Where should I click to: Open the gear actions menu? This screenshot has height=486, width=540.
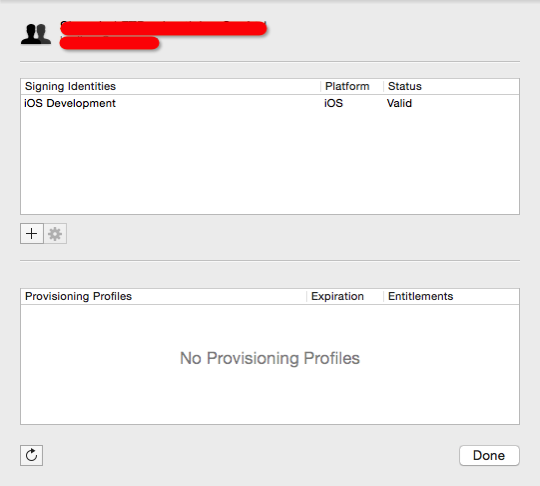pyautogui.click(x=55, y=234)
